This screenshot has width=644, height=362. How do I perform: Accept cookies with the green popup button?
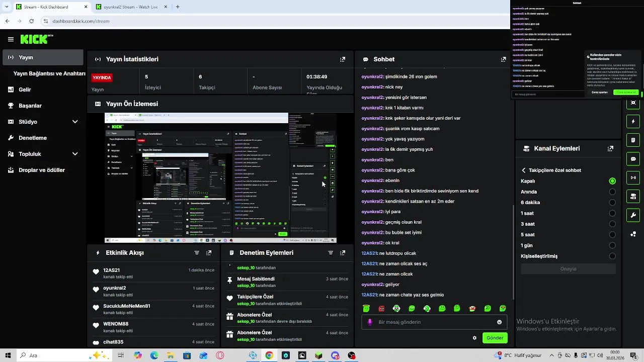(x=626, y=93)
